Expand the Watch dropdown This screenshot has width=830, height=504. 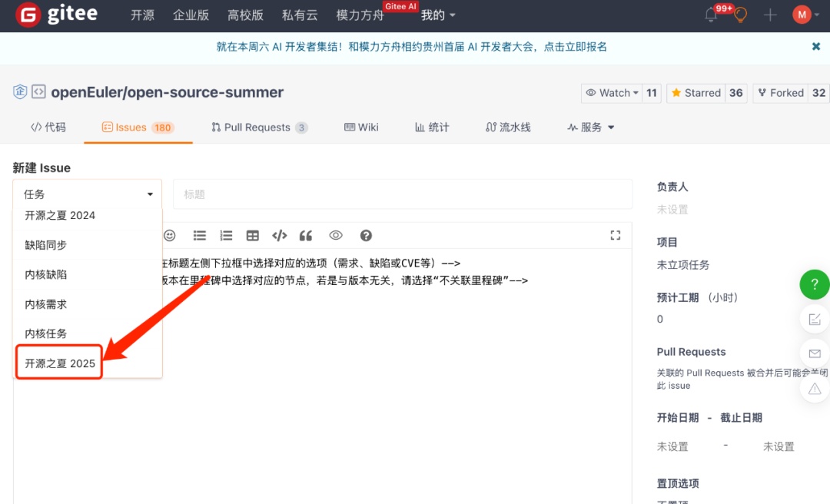[613, 93]
